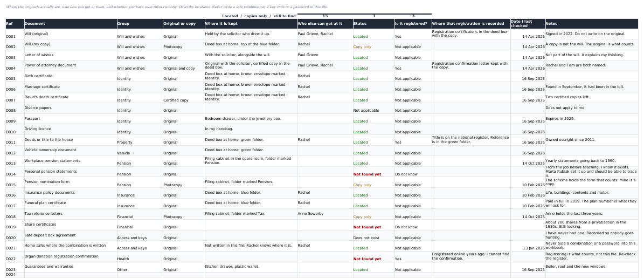Click the 'Original or copy' header cell

click(x=184, y=24)
